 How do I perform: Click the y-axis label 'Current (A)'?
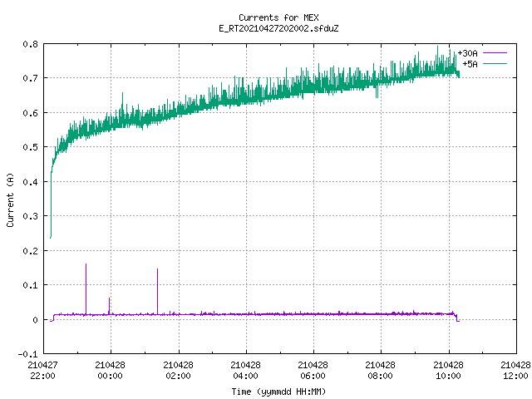10,199
